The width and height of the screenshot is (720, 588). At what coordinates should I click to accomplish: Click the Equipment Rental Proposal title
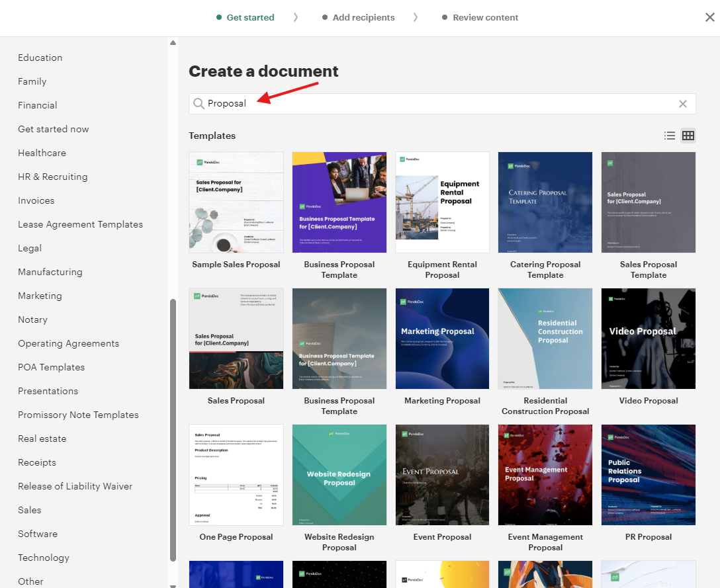pyautogui.click(x=442, y=270)
